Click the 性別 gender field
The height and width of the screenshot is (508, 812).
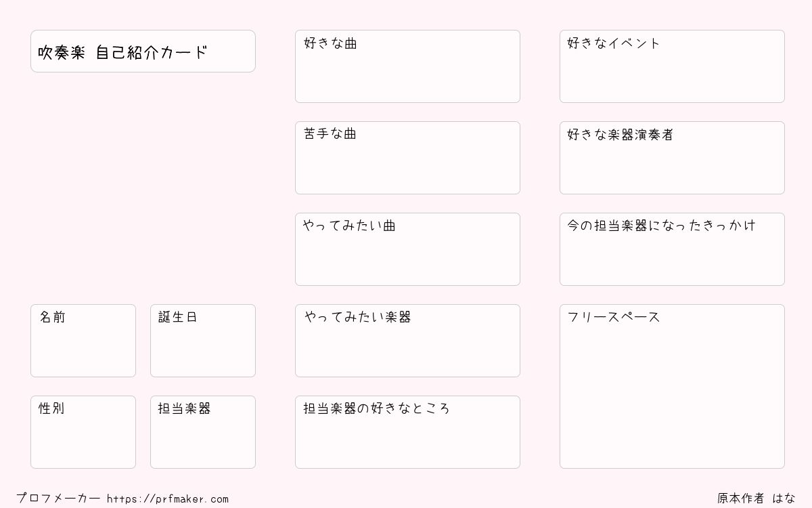tap(83, 432)
